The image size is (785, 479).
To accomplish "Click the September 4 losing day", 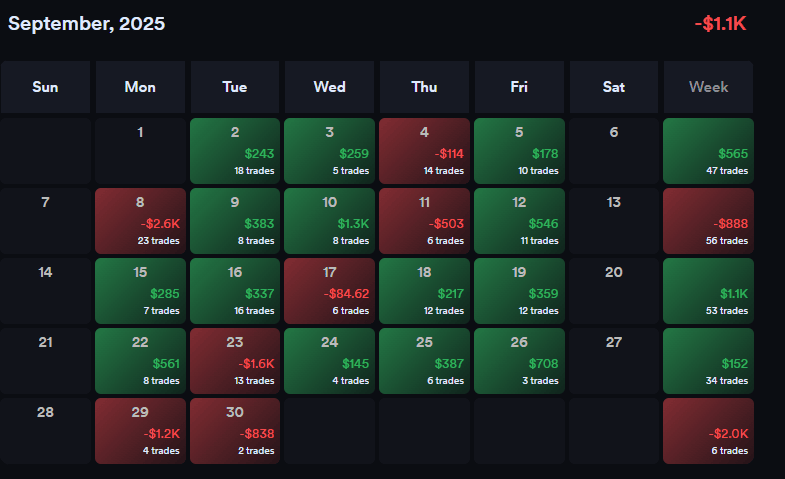I will [424, 151].
